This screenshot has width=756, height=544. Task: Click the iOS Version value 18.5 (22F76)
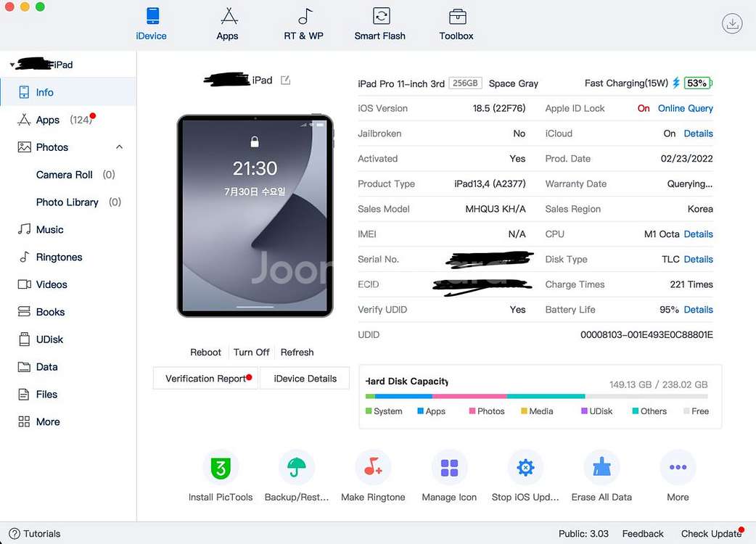(x=499, y=108)
